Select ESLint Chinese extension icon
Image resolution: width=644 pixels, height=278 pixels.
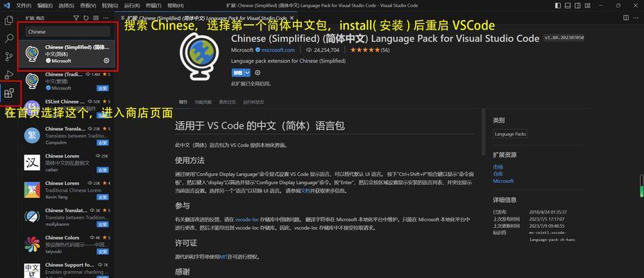point(32,108)
